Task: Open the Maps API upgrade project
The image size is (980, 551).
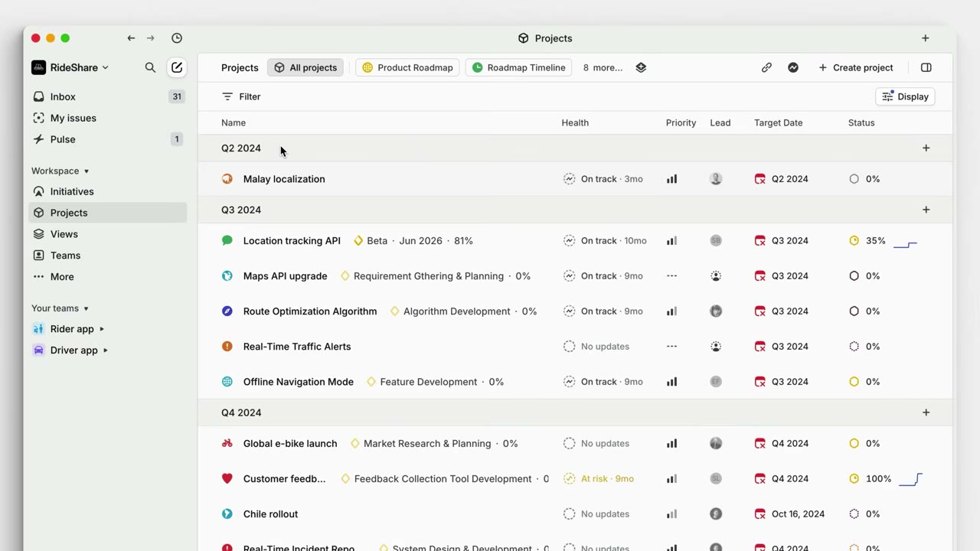Action: pos(285,276)
